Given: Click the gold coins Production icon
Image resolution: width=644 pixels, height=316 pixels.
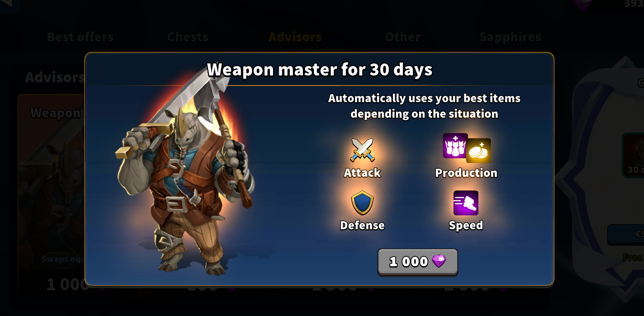Looking at the screenshot, I should 478,151.
